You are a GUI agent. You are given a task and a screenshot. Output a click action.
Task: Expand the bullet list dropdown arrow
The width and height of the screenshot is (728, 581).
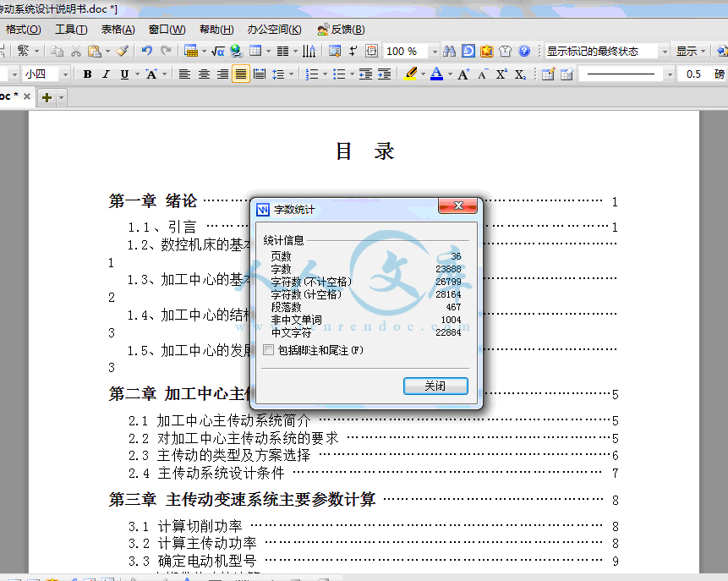coord(352,74)
